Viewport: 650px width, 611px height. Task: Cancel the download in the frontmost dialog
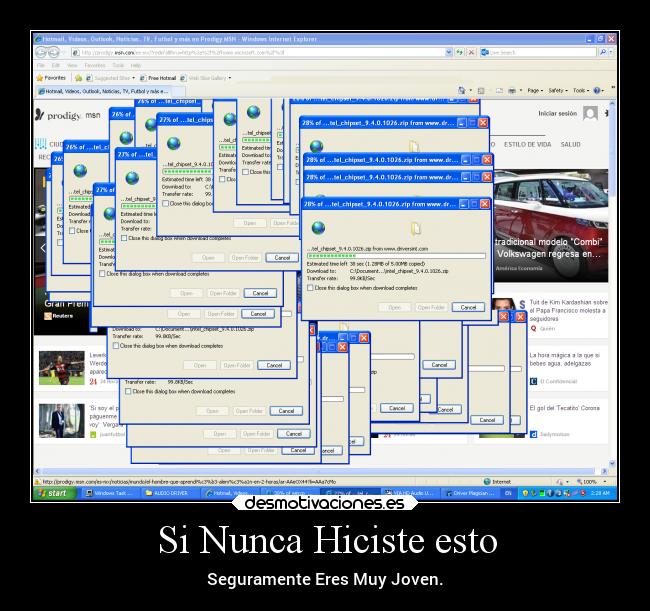point(468,307)
